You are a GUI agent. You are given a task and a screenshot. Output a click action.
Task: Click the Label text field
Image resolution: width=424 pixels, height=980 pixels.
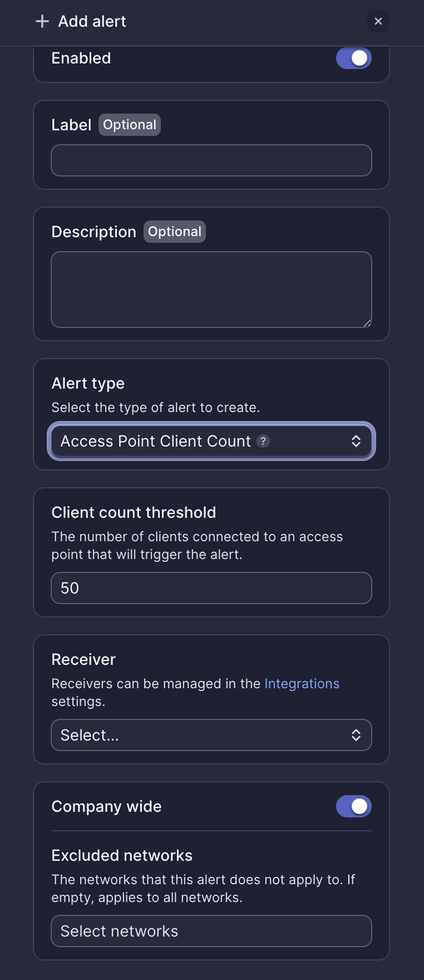click(211, 160)
